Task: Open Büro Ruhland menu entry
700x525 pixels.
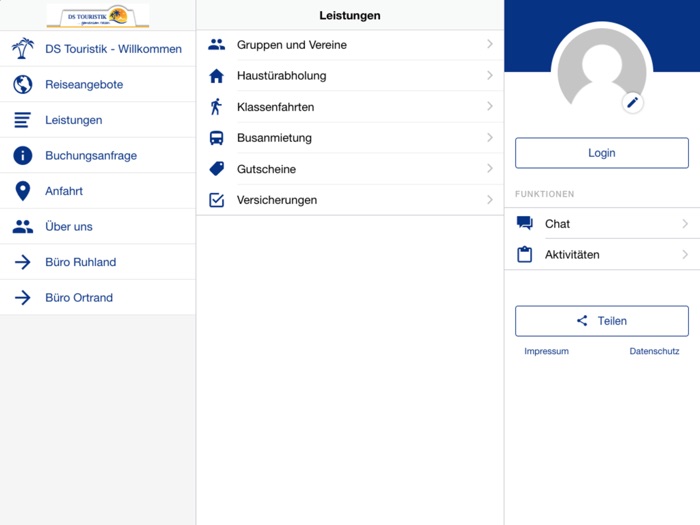Action: (80, 262)
